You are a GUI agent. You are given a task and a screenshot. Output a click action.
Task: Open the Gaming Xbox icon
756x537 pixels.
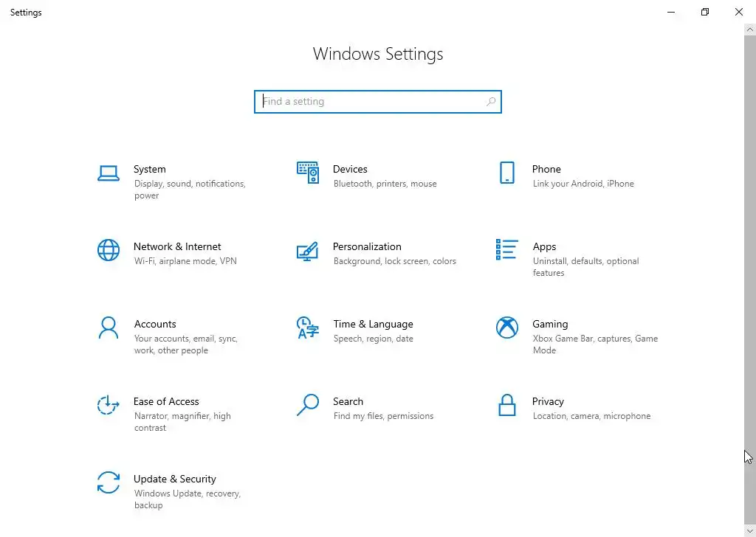pyautogui.click(x=506, y=328)
